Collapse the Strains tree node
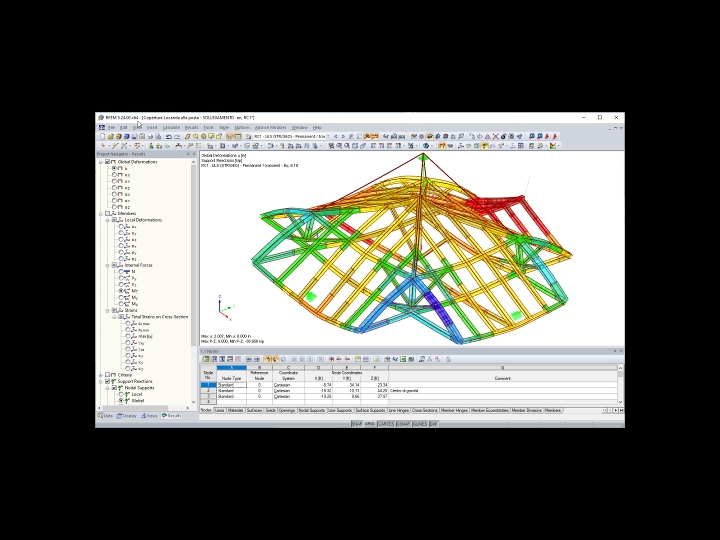The height and width of the screenshot is (540, 720). coord(108,310)
